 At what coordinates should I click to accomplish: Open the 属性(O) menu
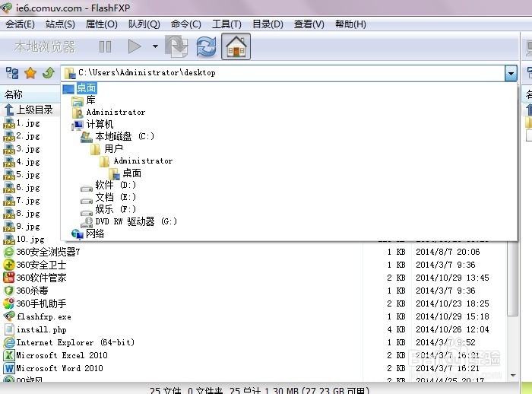[101, 24]
